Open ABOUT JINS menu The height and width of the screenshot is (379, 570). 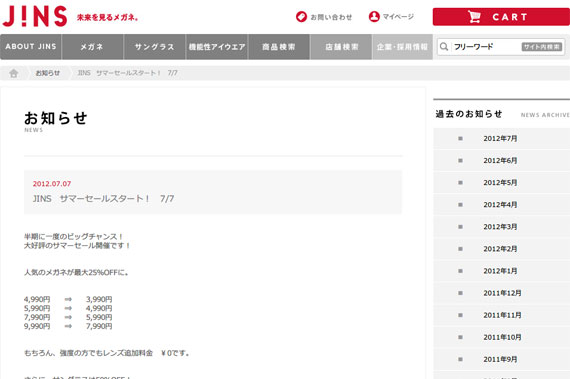coord(31,47)
